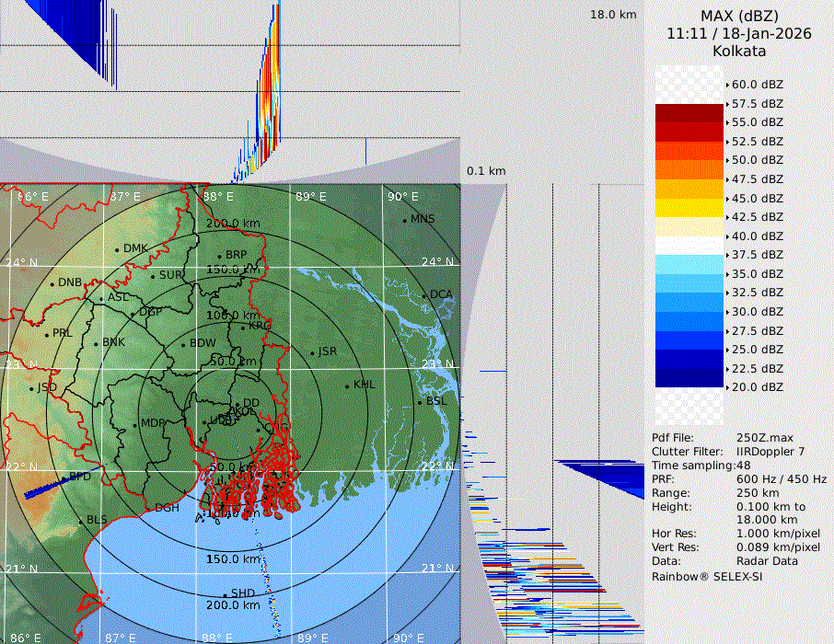Select the DCA station dot
The height and width of the screenshot is (644, 834).
tap(424, 295)
